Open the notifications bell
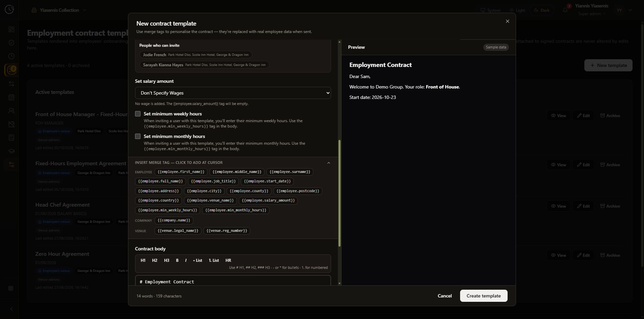 tap(565, 10)
